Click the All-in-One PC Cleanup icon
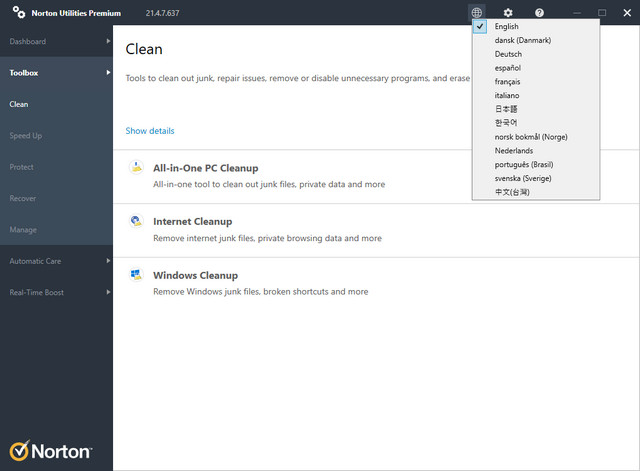The width and height of the screenshot is (640, 471). tap(136, 169)
